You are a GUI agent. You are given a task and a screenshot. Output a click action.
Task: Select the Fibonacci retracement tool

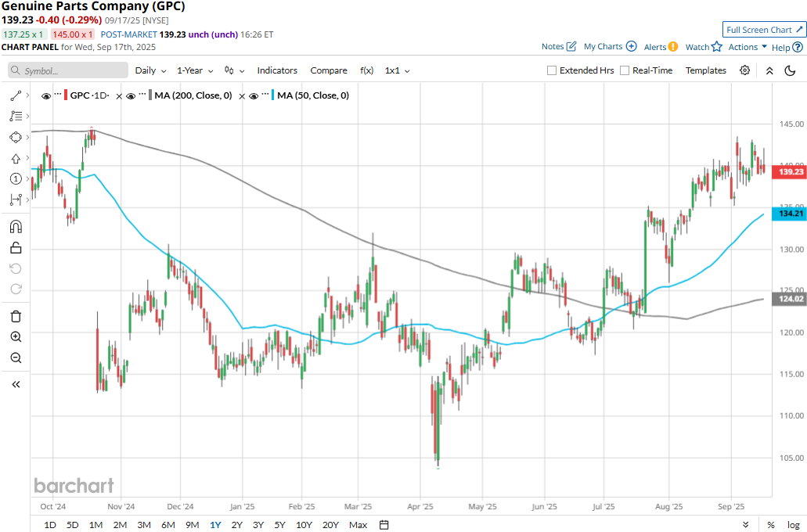[16, 117]
